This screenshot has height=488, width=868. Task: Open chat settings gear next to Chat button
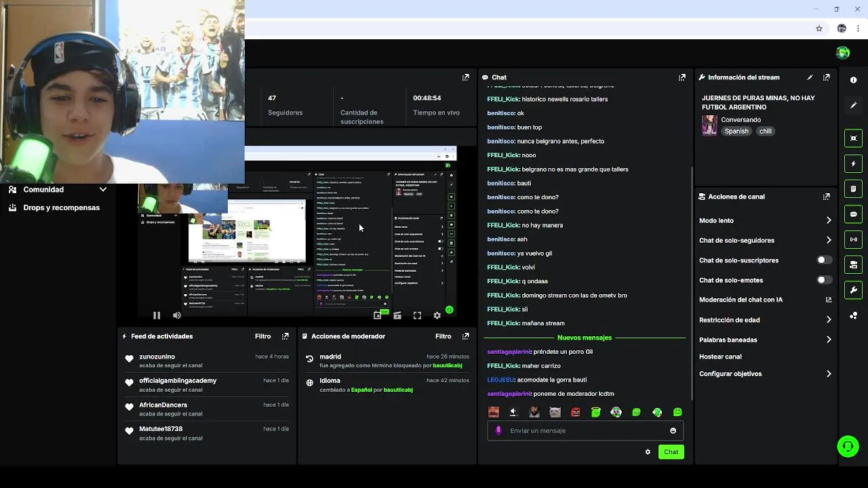648,452
